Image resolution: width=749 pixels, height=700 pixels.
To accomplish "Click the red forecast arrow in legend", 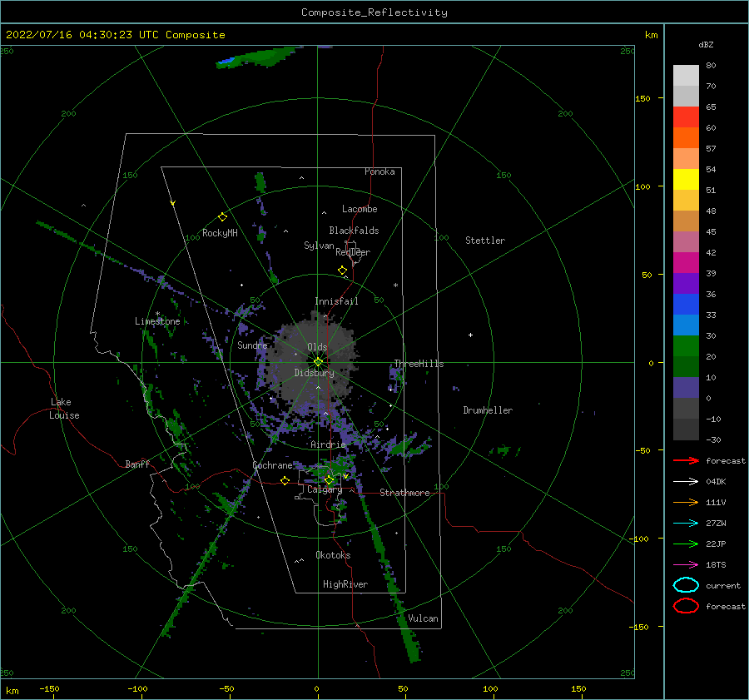I will pyautogui.click(x=686, y=460).
